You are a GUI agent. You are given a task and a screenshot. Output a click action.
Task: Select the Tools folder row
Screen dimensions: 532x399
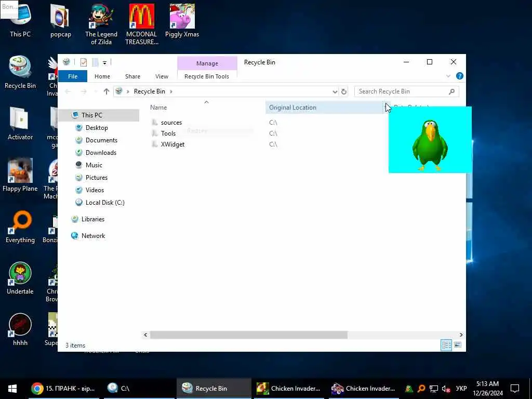[168, 134]
